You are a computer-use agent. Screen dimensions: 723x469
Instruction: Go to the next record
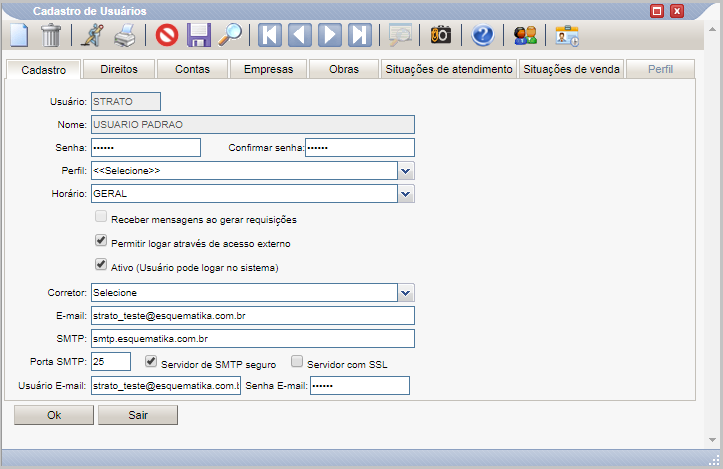pos(330,35)
